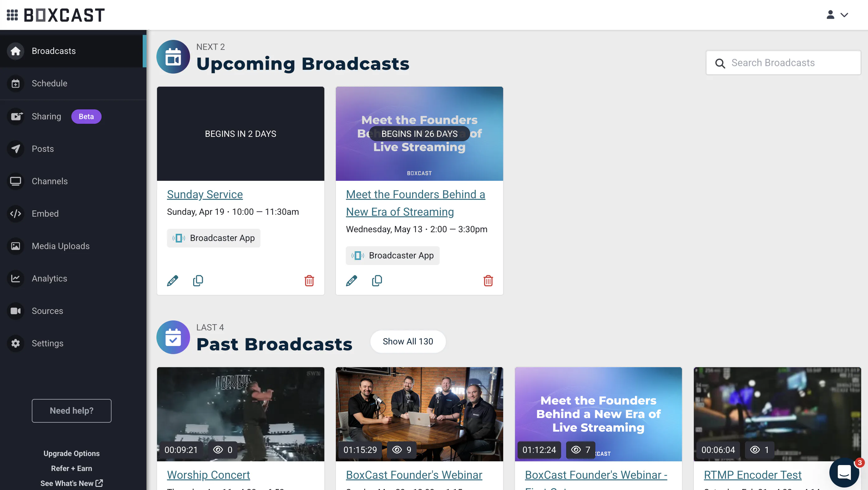This screenshot has width=868, height=490.
Task: Delete Meet the Founders with trash icon
Action: (x=488, y=281)
